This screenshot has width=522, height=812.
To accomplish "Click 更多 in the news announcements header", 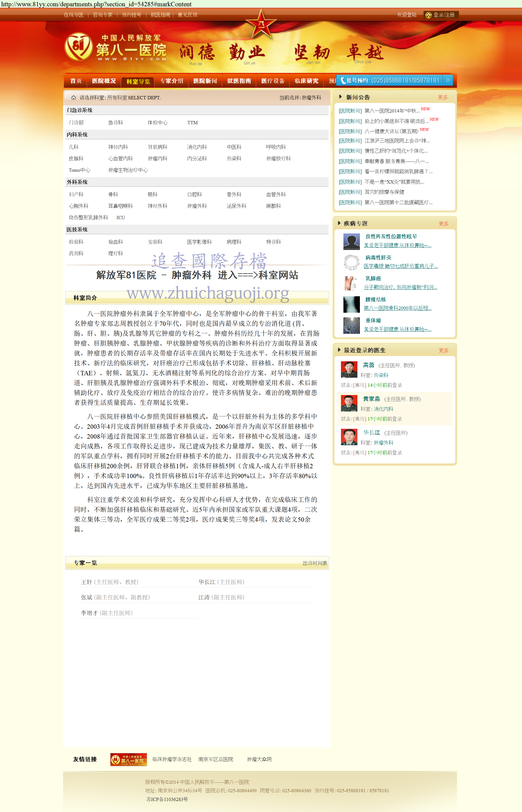I will pyautogui.click(x=442, y=97).
